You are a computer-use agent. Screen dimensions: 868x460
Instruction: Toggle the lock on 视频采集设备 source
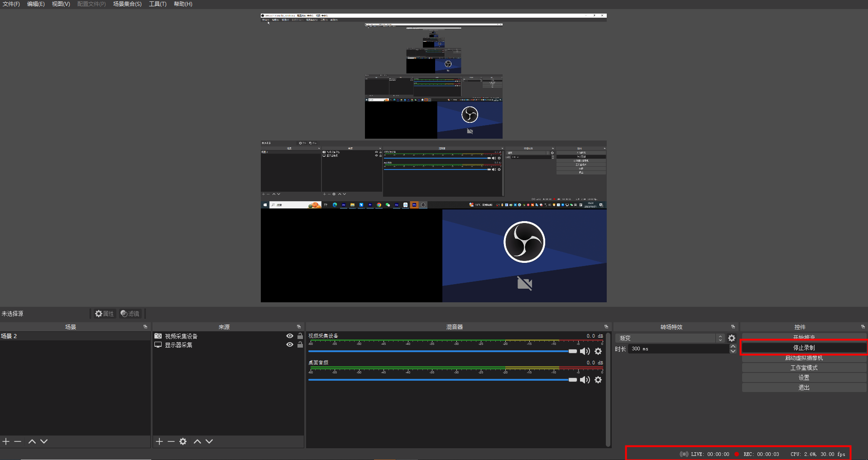pyautogui.click(x=300, y=336)
